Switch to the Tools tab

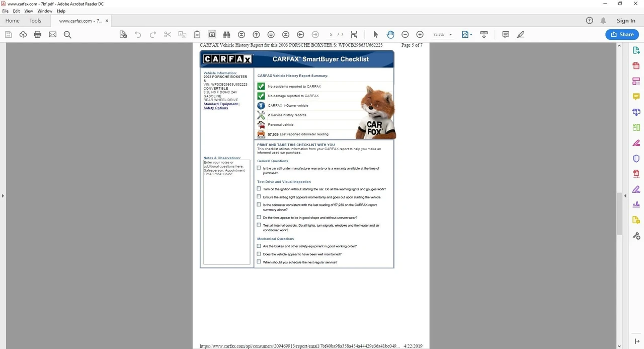[x=35, y=21]
